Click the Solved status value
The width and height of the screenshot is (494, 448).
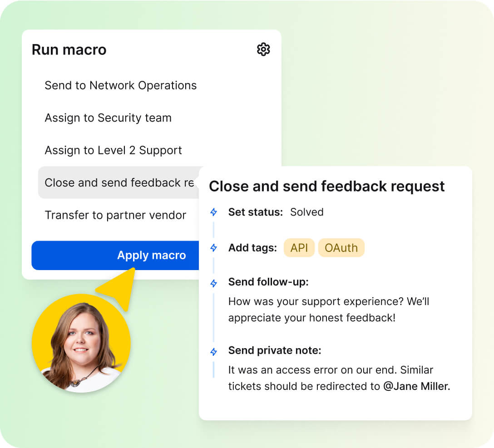(307, 212)
